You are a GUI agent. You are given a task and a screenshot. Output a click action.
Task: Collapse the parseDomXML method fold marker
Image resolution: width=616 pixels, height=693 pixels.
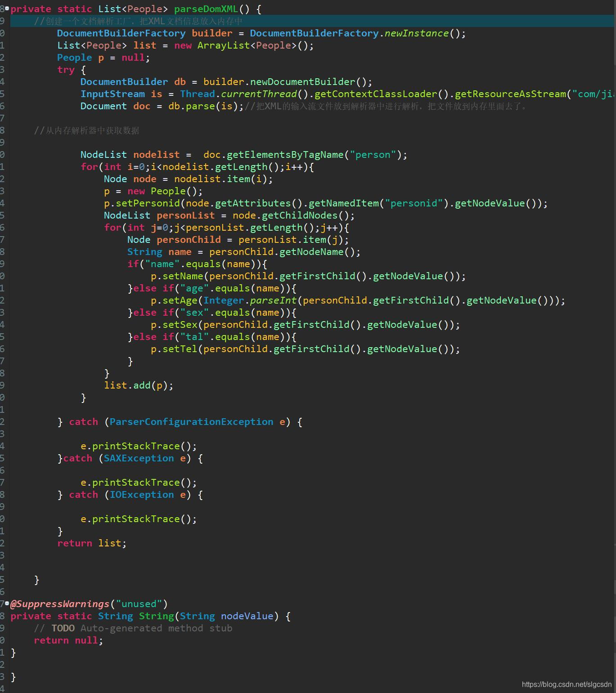coord(7,8)
